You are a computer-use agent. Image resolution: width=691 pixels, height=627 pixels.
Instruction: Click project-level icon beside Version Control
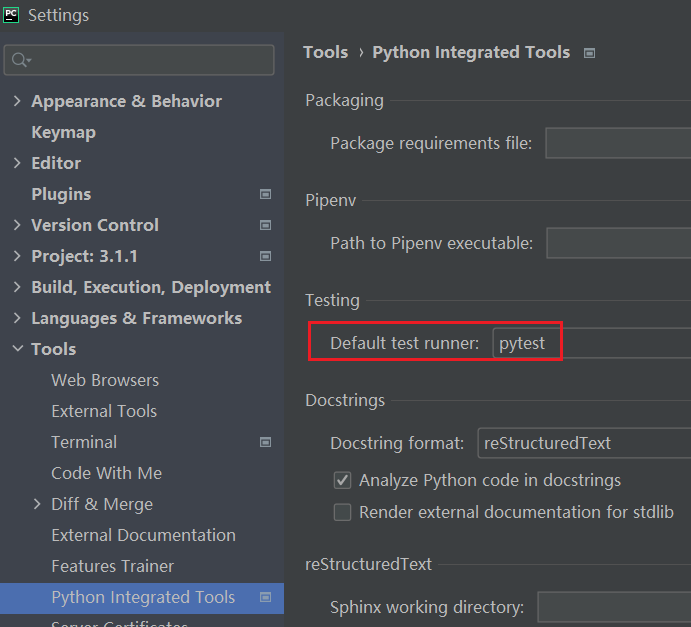(x=265, y=225)
